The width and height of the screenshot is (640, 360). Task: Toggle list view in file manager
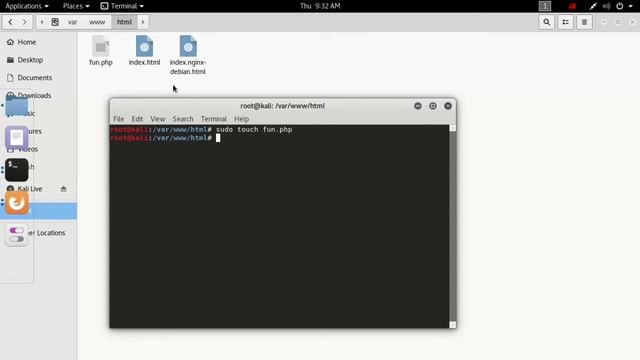coord(565,22)
